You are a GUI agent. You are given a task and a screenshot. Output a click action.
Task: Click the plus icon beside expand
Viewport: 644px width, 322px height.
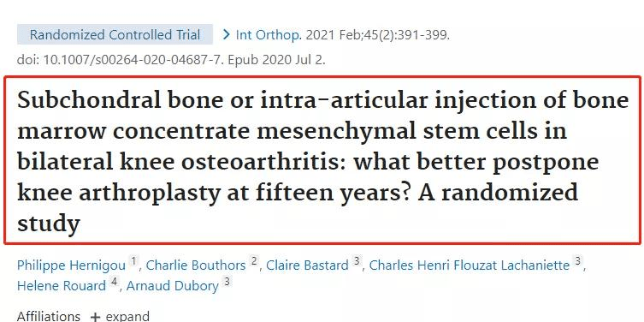tap(95, 317)
